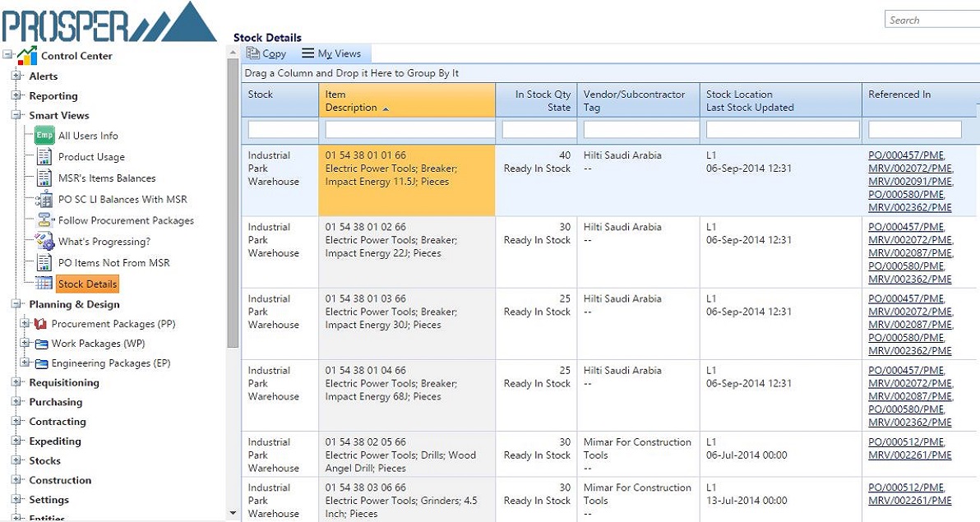The height and width of the screenshot is (522, 980).
Task: Click the PO Items Not From MSR icon
Action: (44, 262)
